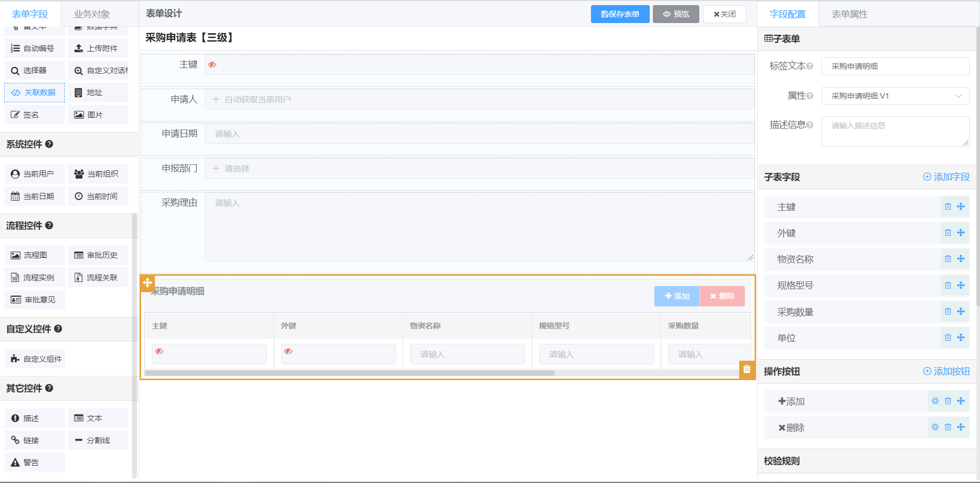This screenshot has height=483, width=980.
Task: Click the 添加字段 link
Action: (x=946, y=177)
